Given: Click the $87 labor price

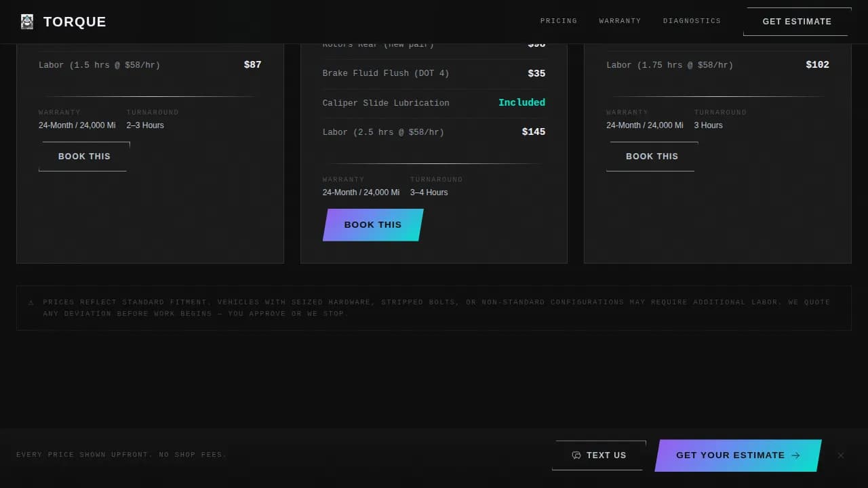Looking at the screenshot, I should tap(252, 65).
